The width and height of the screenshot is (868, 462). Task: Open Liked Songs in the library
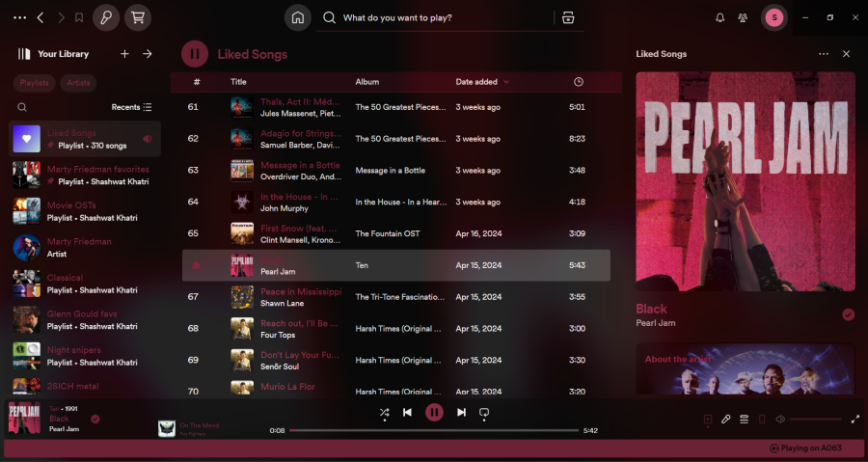(85, 139)
